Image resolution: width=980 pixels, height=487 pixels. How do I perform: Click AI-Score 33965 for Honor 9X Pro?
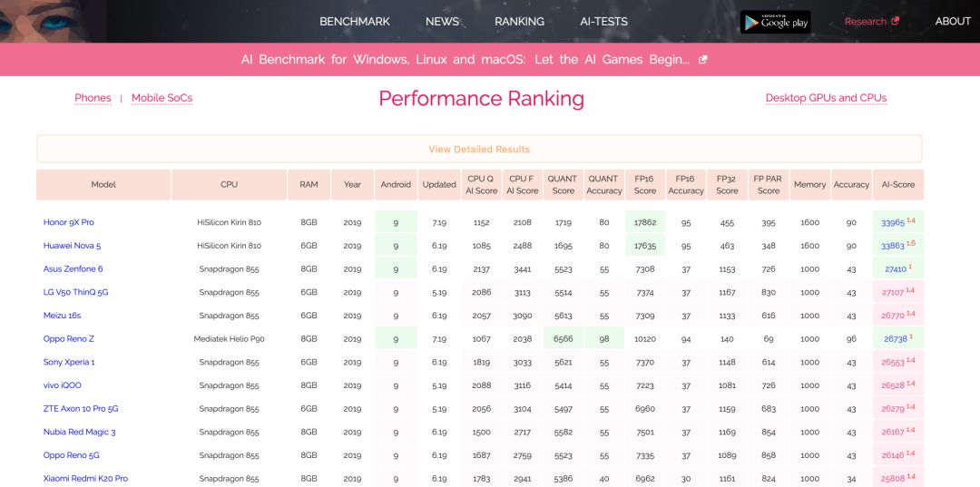(893, 223)
